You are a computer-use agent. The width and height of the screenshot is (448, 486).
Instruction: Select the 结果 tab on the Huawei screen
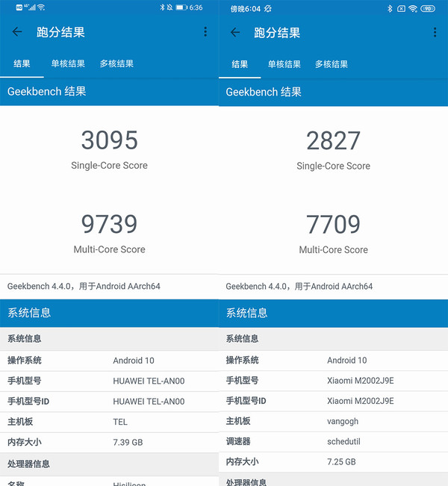22,63
